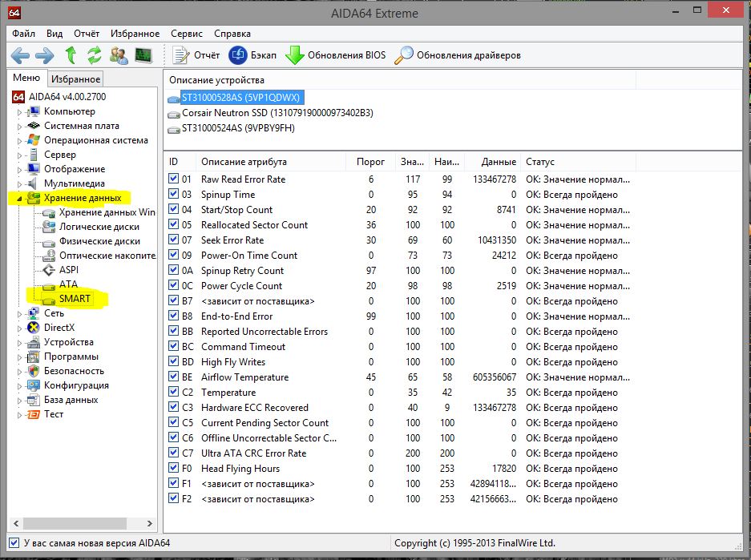Click the AIDA64 v4.00.2700 root icon
Viewport: 751px width, 560px height.
tap(18, 97)
